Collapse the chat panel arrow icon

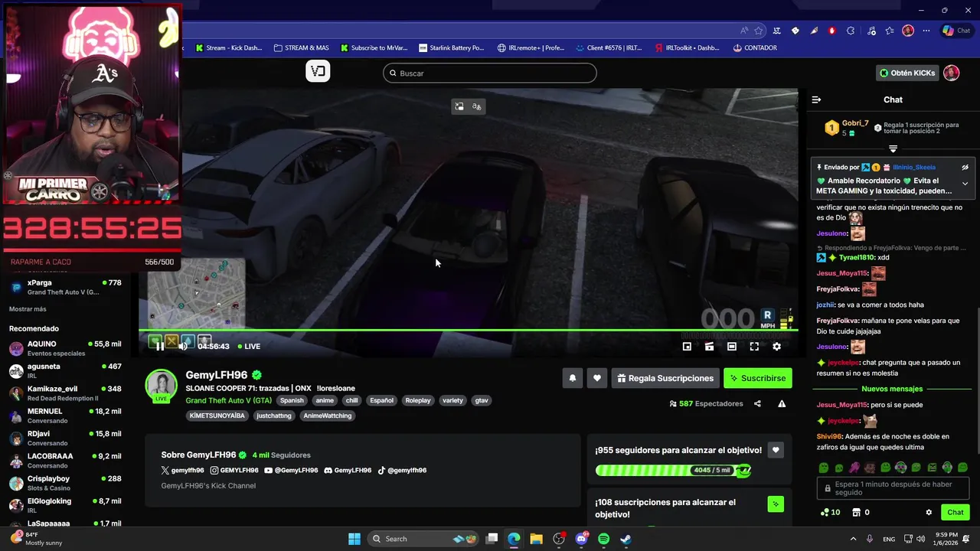[816, 99]
